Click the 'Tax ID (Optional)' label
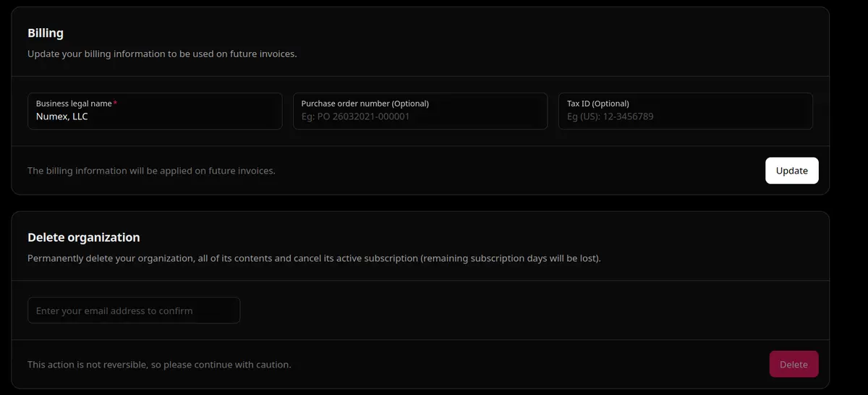The image size is (868, 395). (x=597, y=103)
